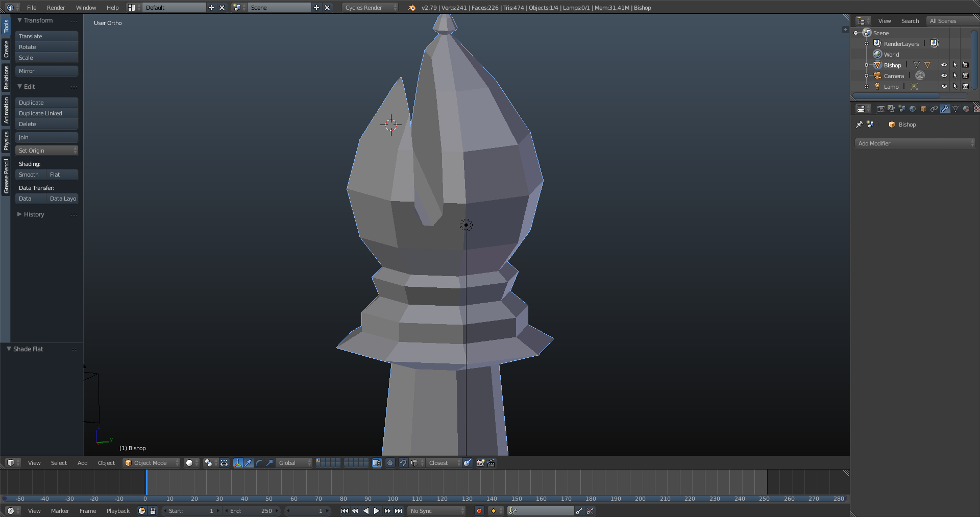Open the Render menu
Screen dimensions: 980x517
click(x=56, y=8)
